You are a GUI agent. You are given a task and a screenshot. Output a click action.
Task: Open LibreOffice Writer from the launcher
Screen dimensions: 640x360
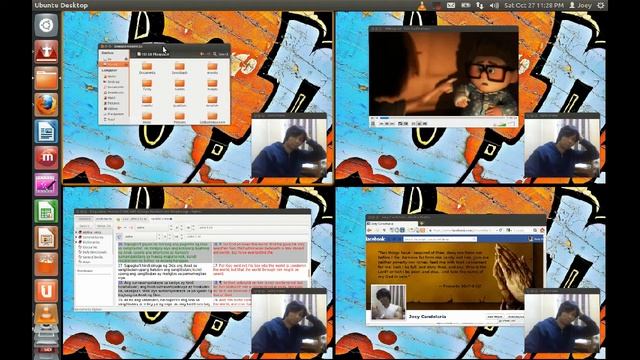pyautogui.click(x=46, y=131)
